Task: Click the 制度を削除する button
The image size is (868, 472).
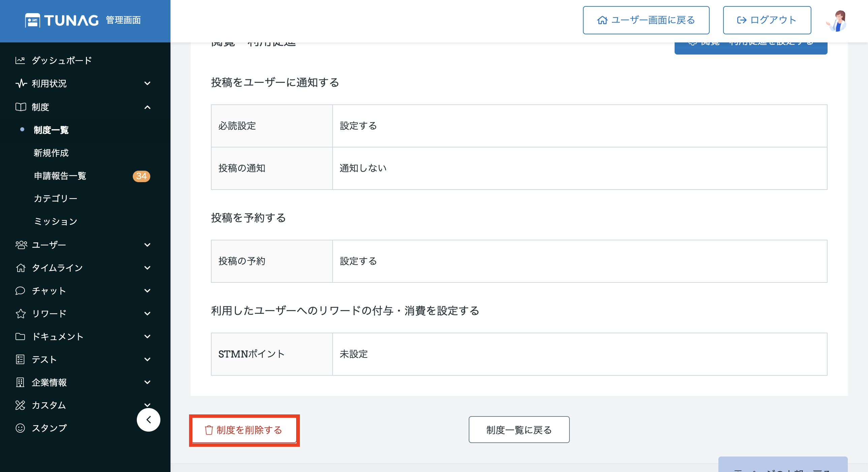Action: 244,430
